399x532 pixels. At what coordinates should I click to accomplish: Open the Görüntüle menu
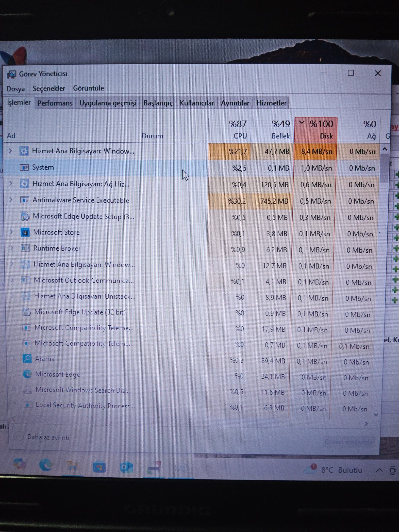(x=88, y=88)
